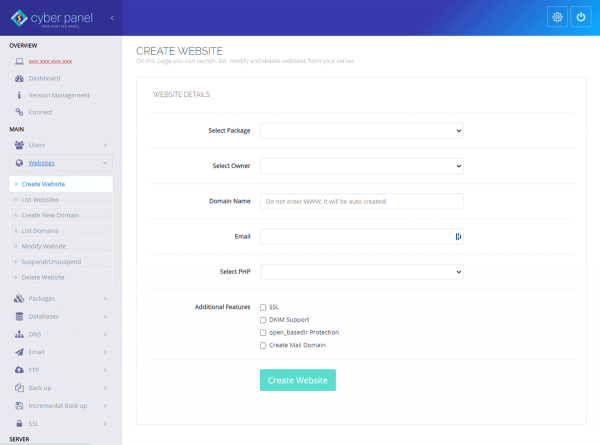
Task: Click the Websites menu label
Action: 41,163
